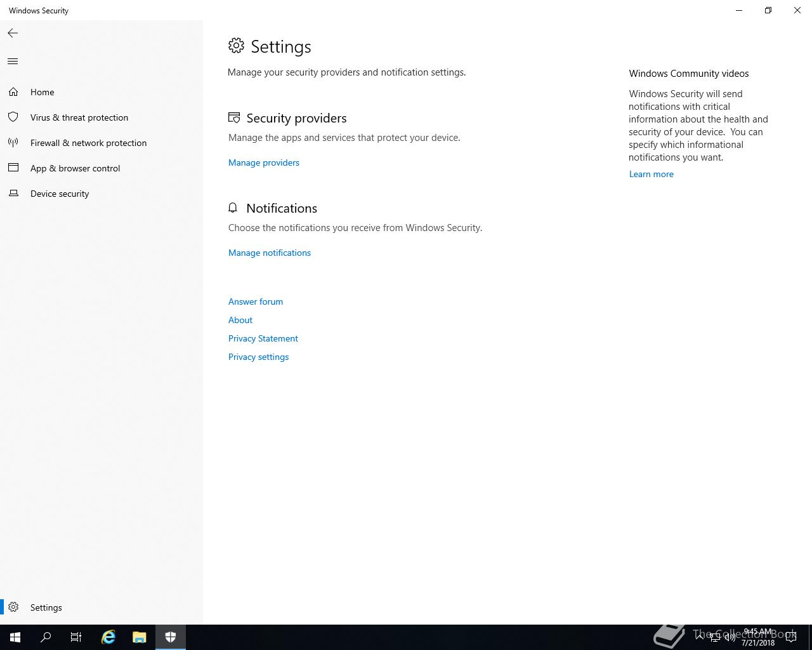The height and width of the screenshot is (650, 812).
Task: Launch Internet Explorer from taskbar
Action: [x=108, y=637]
